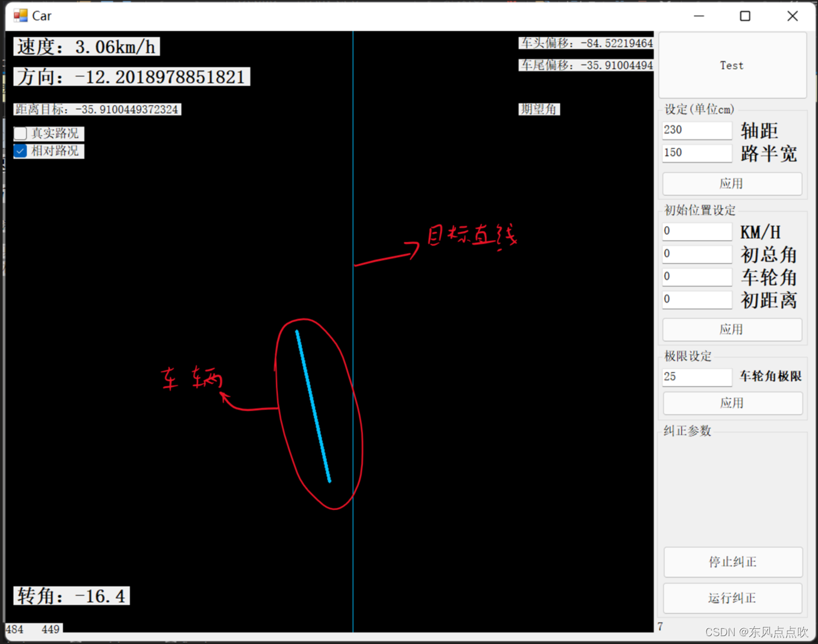Click the 轴距 input field showing 230
The image size is (818, 644).
point(697,130)
